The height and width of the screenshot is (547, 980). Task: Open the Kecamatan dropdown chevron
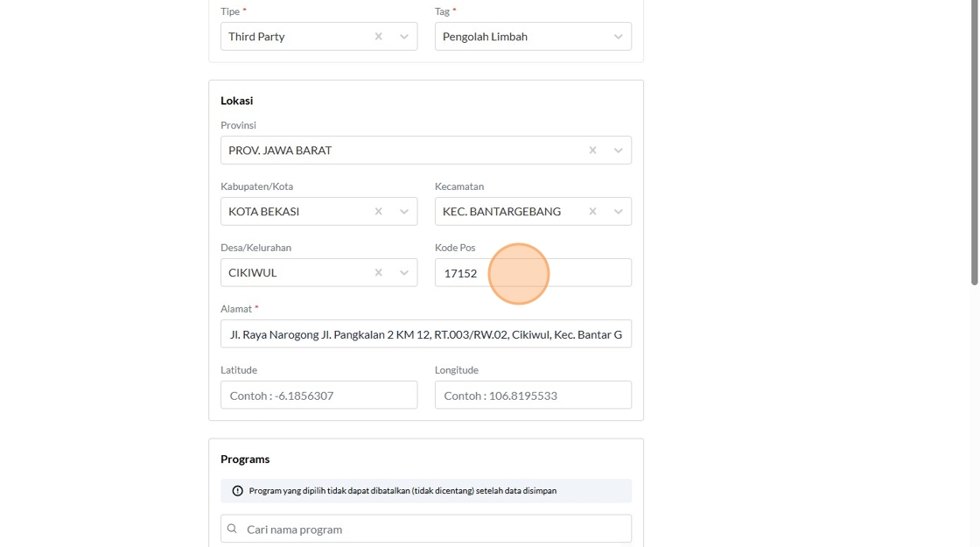pyautogui.click(x=618, y=212)
